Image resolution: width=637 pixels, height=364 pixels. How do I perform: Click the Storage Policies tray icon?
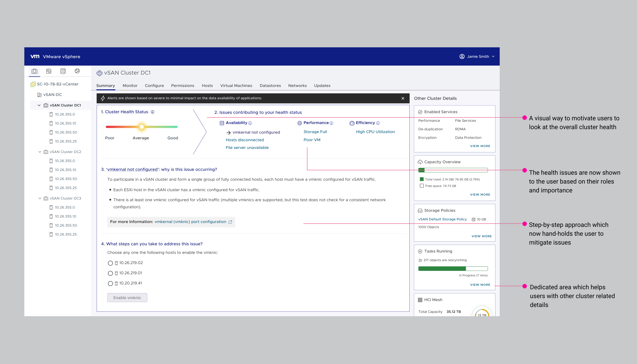click(x=420, y=211)
